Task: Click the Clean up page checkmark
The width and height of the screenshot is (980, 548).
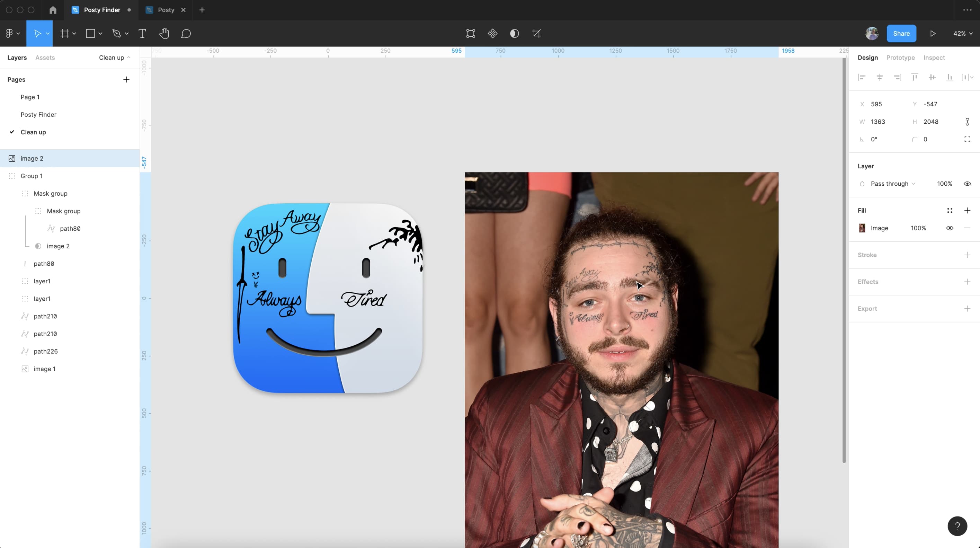Action: coord(11,131)
